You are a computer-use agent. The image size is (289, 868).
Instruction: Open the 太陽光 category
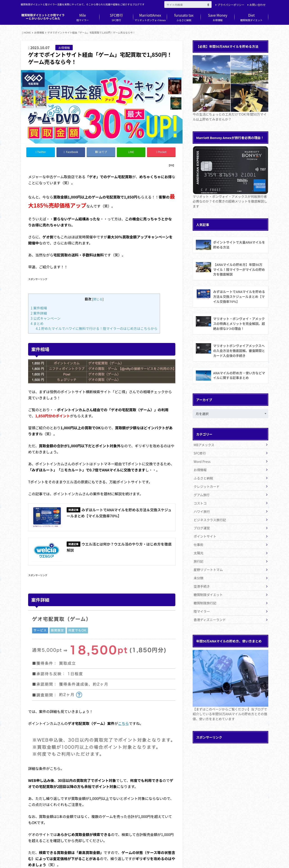click(230, 553)
